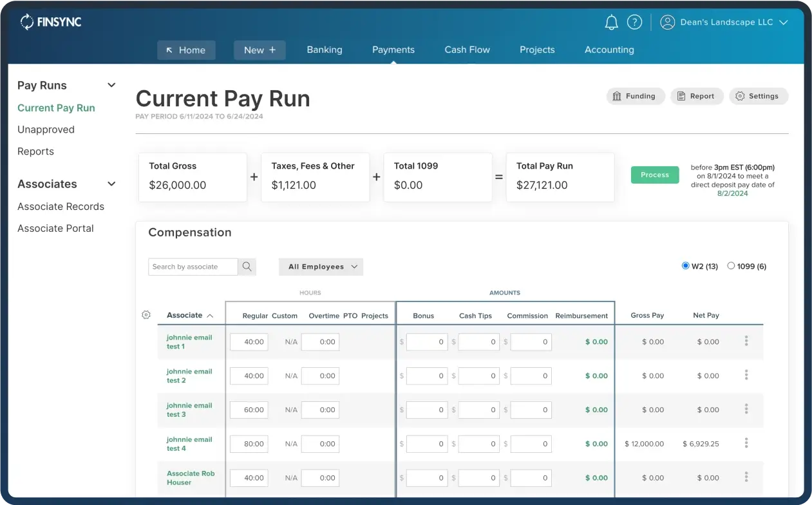
Task: Click the search magnifier icon button
Action: [x=247, y=267]
